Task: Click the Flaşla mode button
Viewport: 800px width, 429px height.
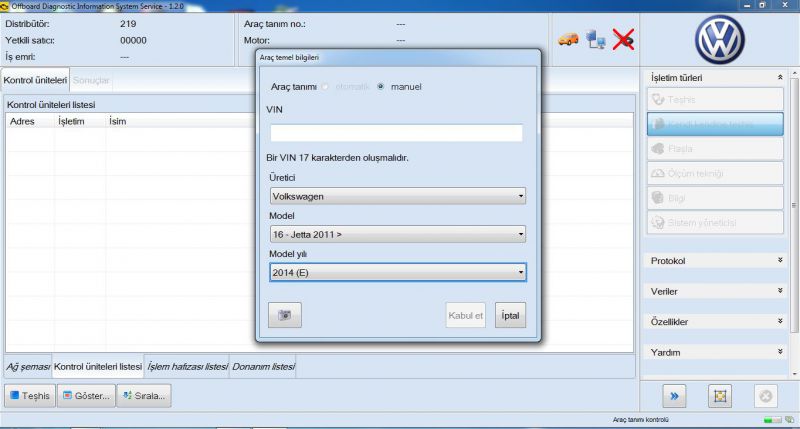Action: coord(715,148)
